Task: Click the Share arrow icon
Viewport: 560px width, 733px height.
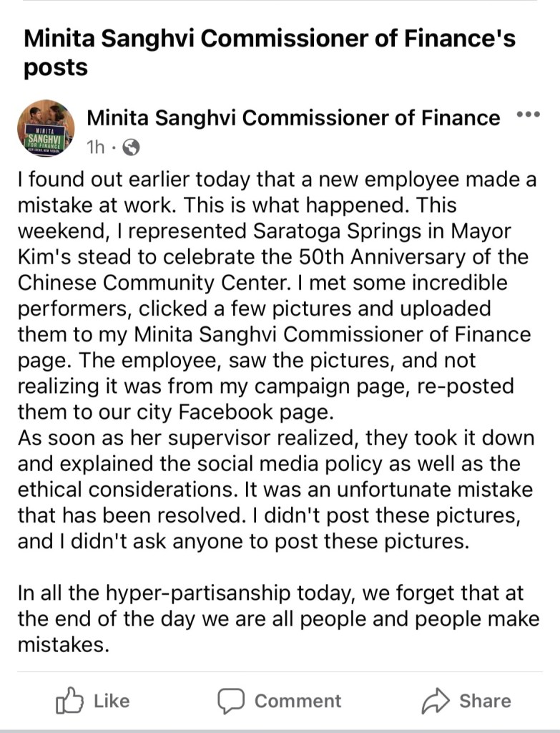Action: [435, 700]
